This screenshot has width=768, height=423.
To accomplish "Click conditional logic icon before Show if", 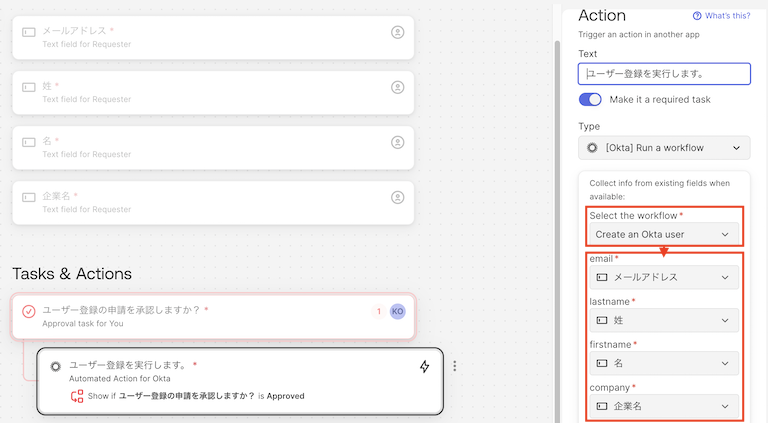I will (x=77, y=396).
